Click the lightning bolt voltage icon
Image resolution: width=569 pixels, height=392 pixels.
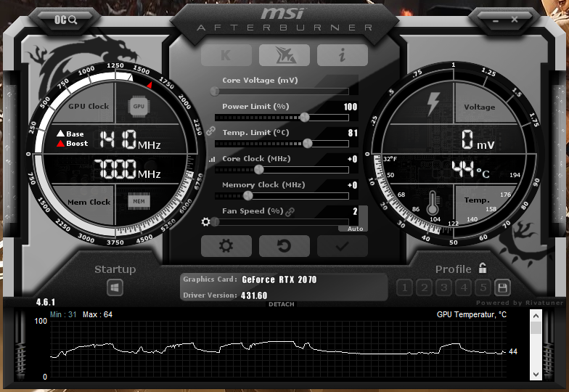point(433,104)
